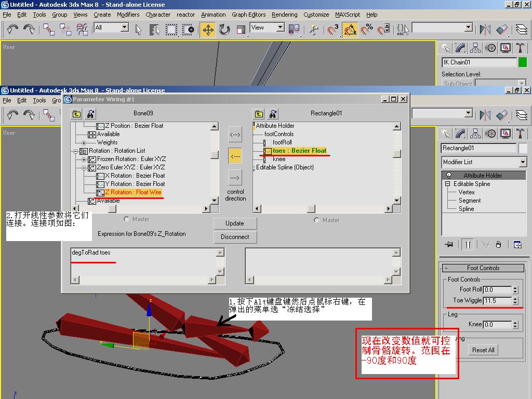Switch to Modify panel tab icon
Image resolution: width=532 pixels, height=399 pixels.
tap(460, 48)
